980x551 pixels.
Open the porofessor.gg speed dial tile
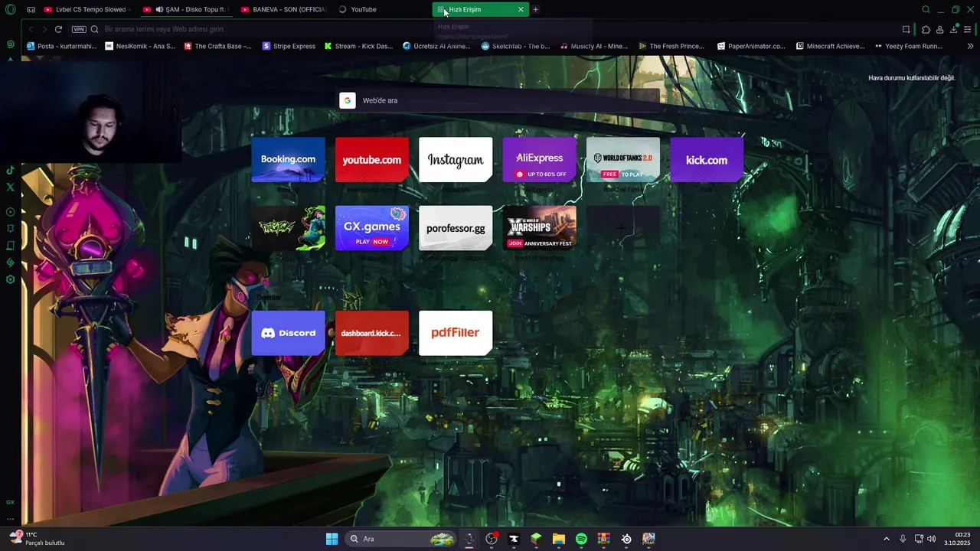456,227
